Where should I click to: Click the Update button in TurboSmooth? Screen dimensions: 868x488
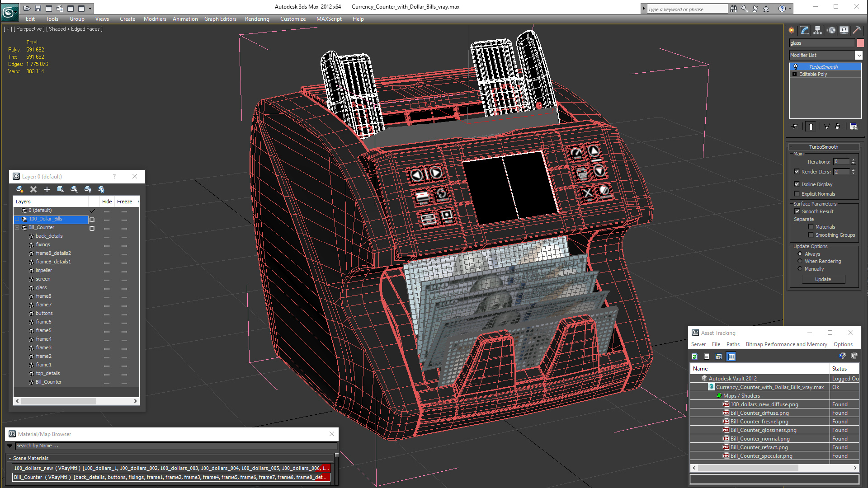[823, 279]
